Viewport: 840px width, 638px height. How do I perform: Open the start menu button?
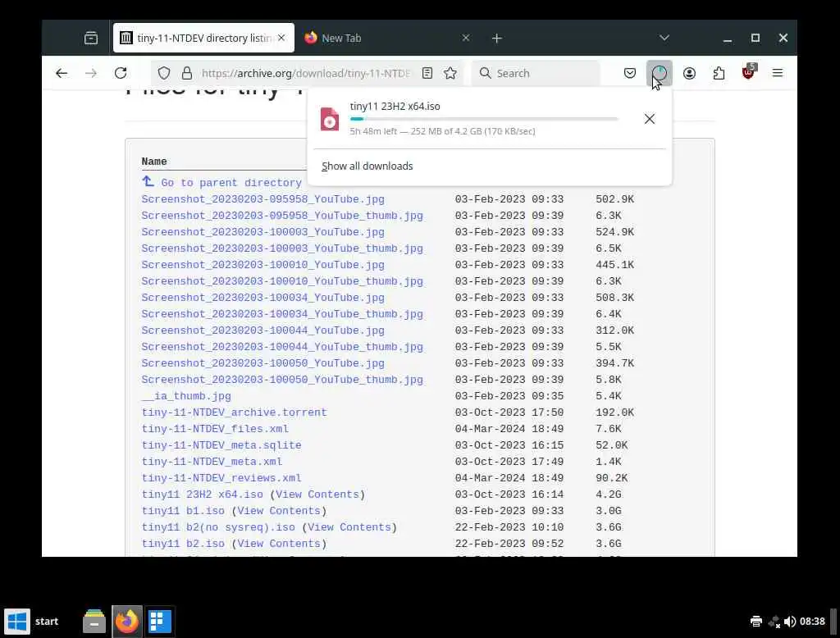pyautogui.click(x=32, y=622)
